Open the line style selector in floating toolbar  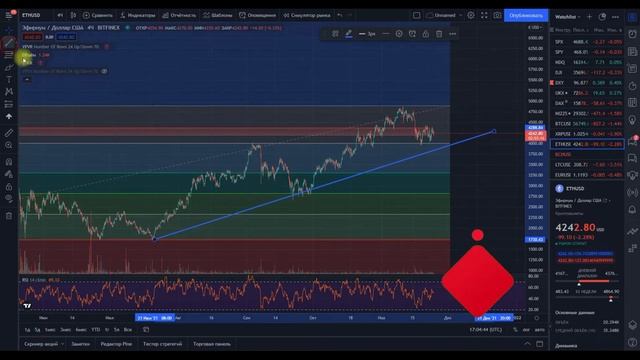click(x=385, y=34)
